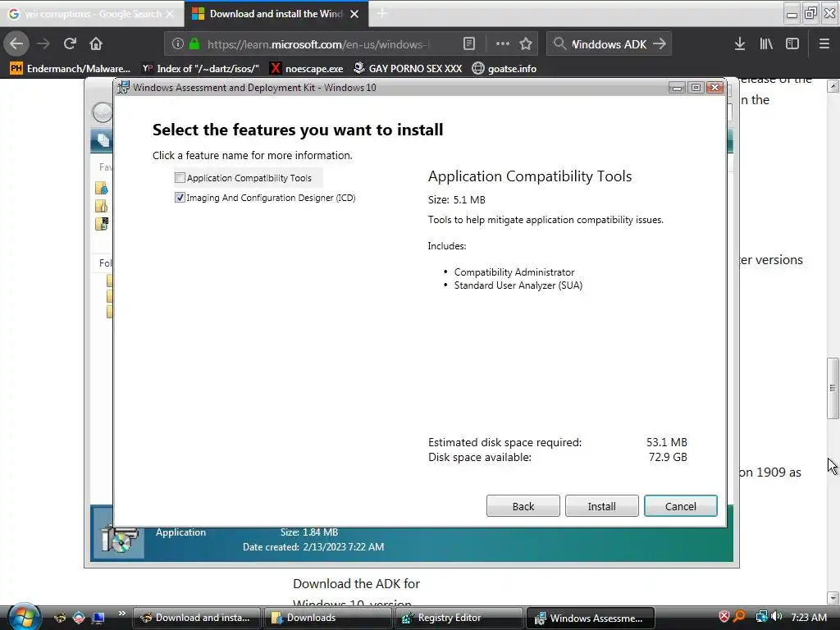Go back in Firefox browser
The height and width of the screenshot is (630, 840).
(16, 44)
